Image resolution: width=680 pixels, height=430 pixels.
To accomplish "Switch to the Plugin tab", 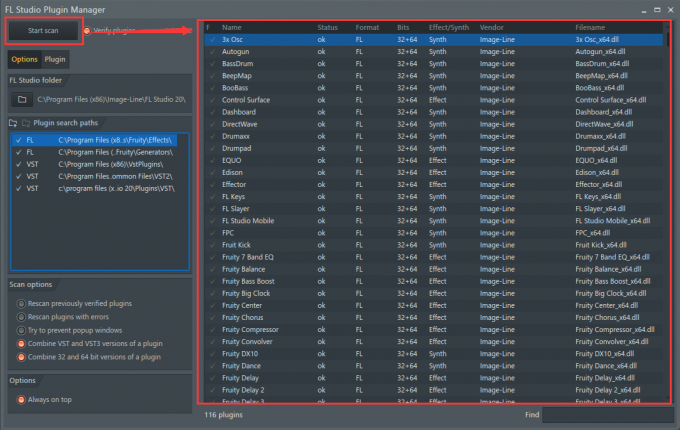I will tap(55, 59).
